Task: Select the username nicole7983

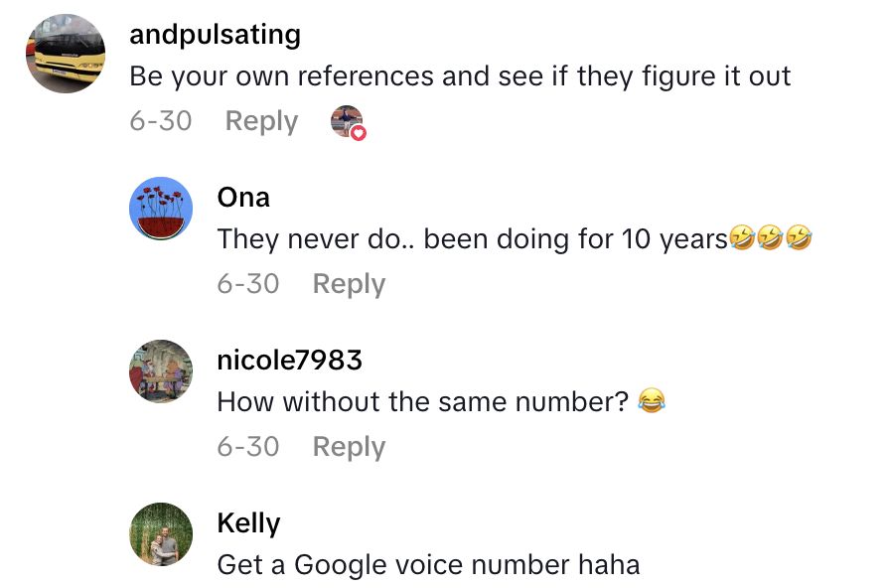Action: 290,360
